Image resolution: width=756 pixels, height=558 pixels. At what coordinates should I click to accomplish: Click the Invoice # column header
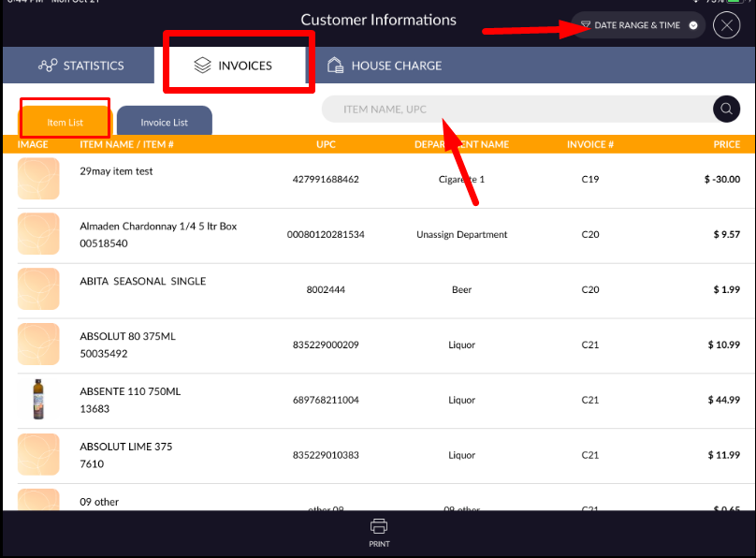tap(589, 144)
